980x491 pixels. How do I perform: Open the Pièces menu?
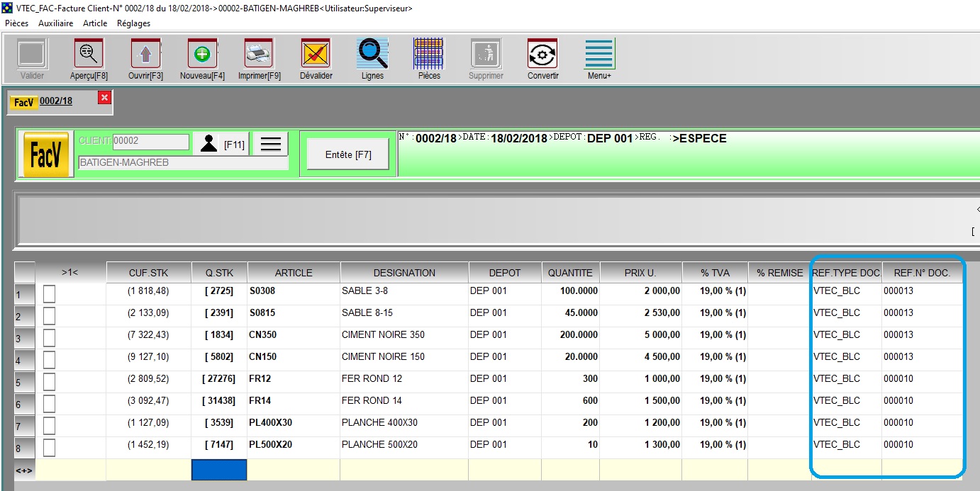(x=16, y=23)
